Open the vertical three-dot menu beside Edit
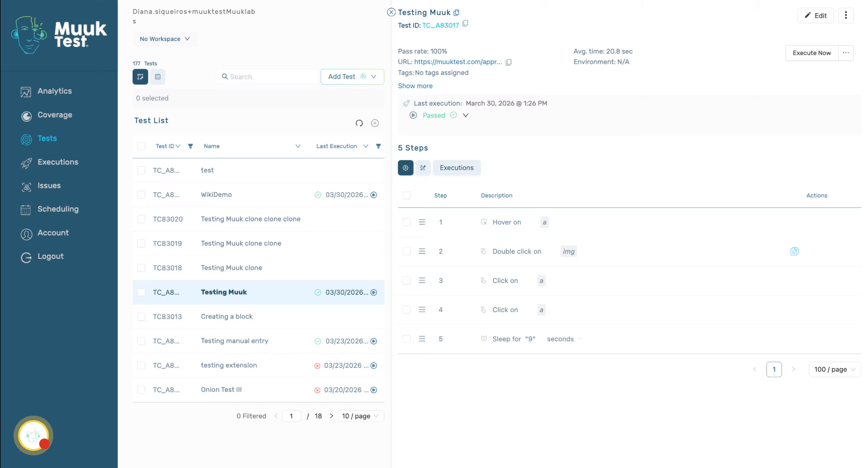868x468 pixels. click(x=846, y=15)
